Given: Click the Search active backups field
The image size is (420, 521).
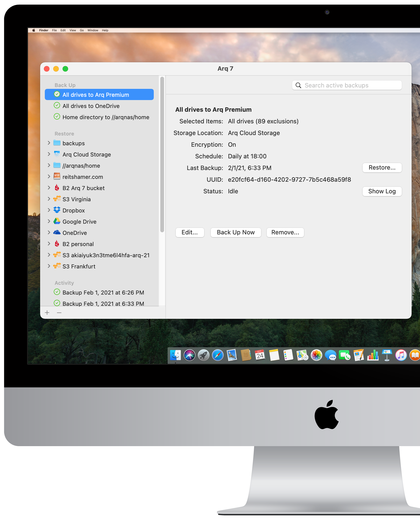Looking at the screenshot, I should tap(347, 85).
